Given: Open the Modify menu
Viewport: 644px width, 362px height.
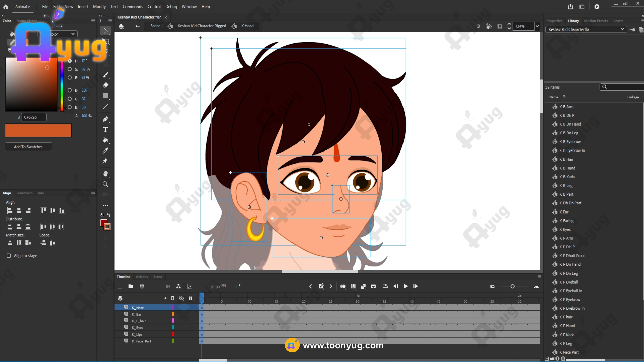Looking at the screenshot, I should 99,7.
